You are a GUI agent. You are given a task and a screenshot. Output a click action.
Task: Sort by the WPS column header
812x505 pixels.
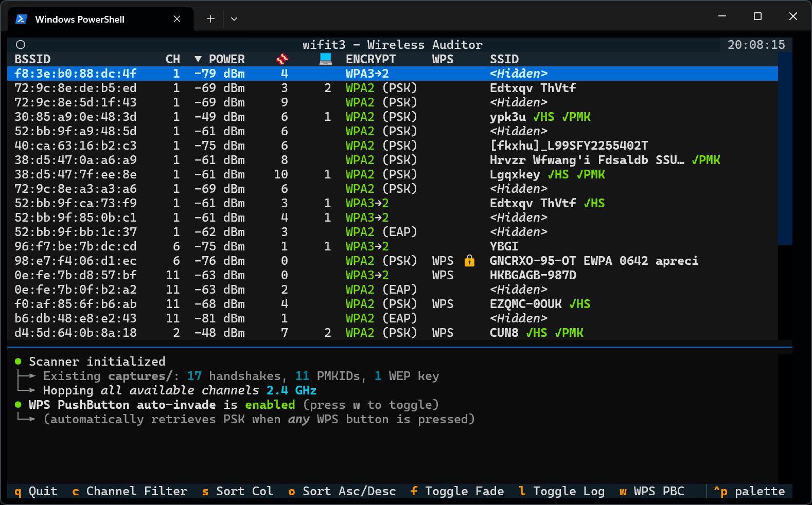coord(443,59)
